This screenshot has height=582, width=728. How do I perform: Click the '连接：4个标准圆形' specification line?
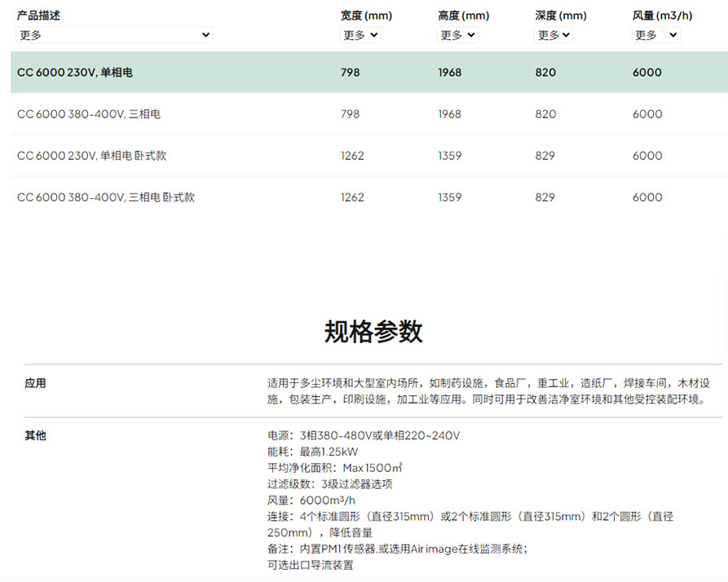(470, 524)
